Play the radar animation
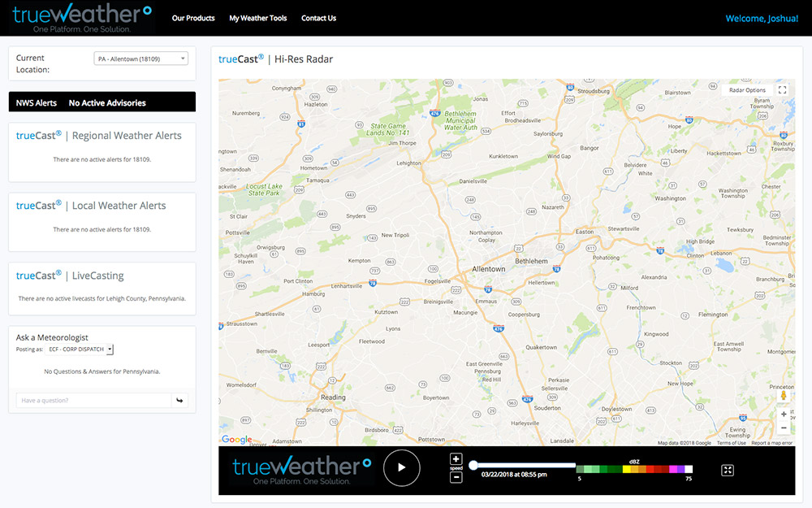This screenshot has width=812, height=508. tap(401, 467)
